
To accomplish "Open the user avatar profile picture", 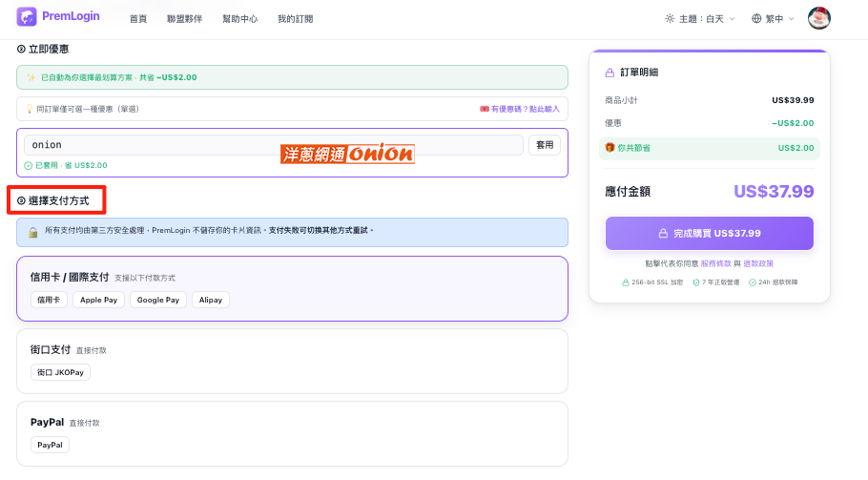I will pos(818,18).
